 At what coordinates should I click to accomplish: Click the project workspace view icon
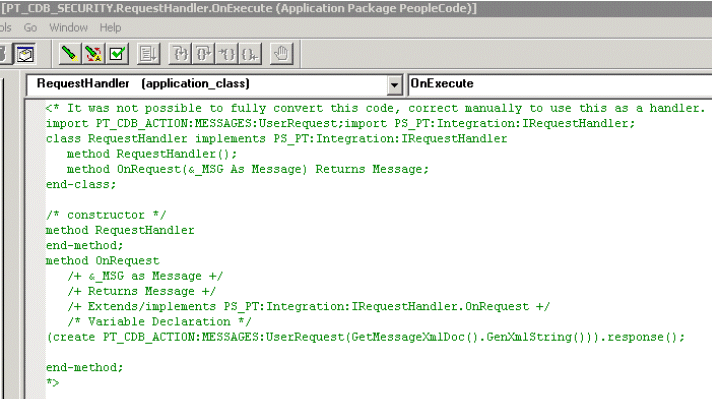coord(25,54)
